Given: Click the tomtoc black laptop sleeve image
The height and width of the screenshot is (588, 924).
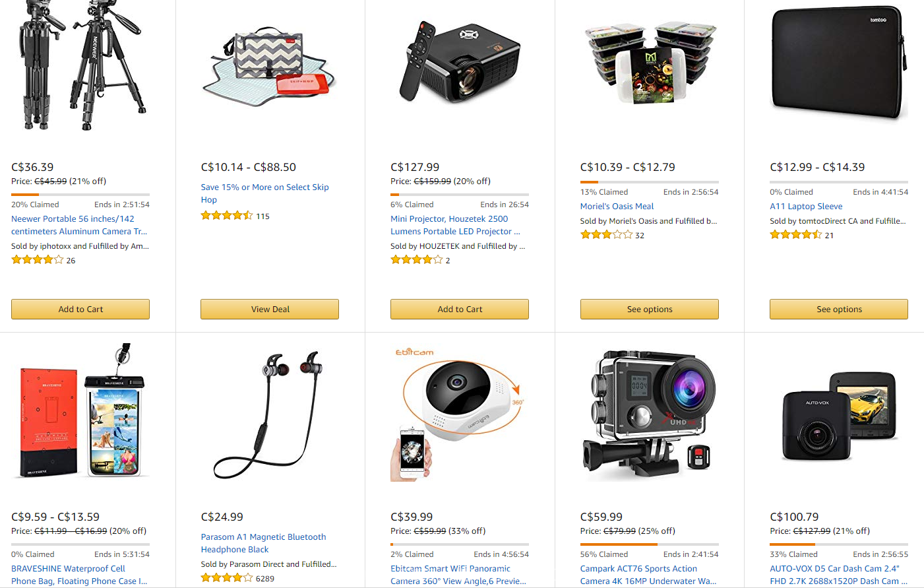Looking at the screenshot, I should tap(839, 64).
